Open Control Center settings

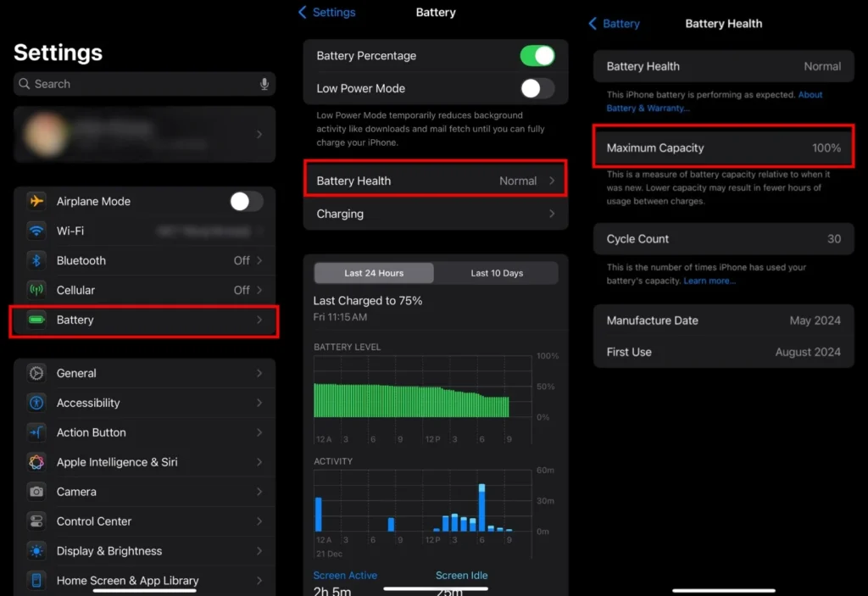144,521
